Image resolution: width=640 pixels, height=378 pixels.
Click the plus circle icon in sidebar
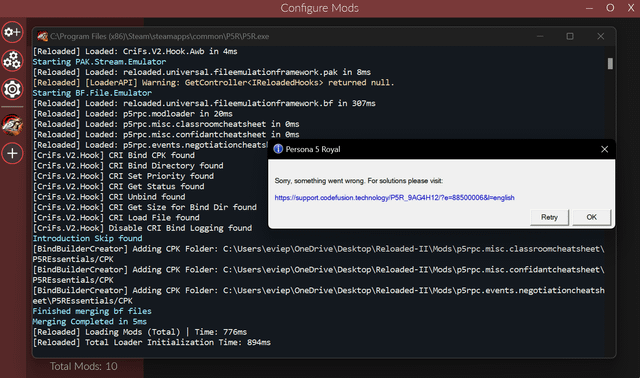point(12,153)
